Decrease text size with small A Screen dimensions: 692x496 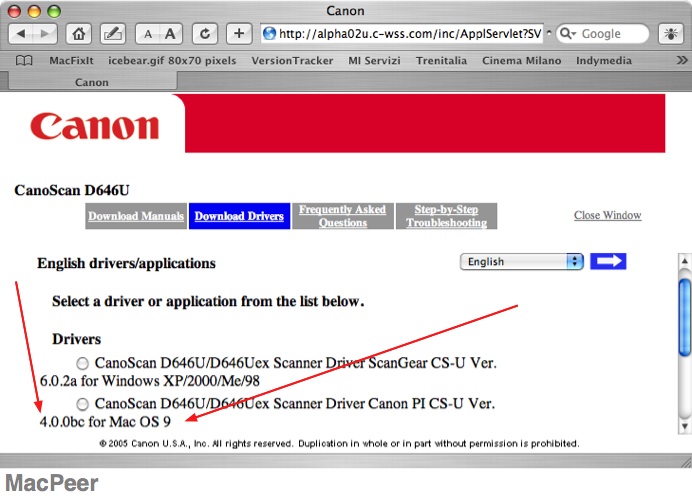(148, 34)
